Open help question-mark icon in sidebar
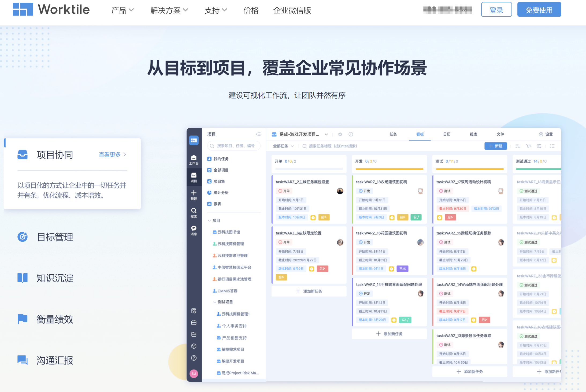 click(194, 358)
